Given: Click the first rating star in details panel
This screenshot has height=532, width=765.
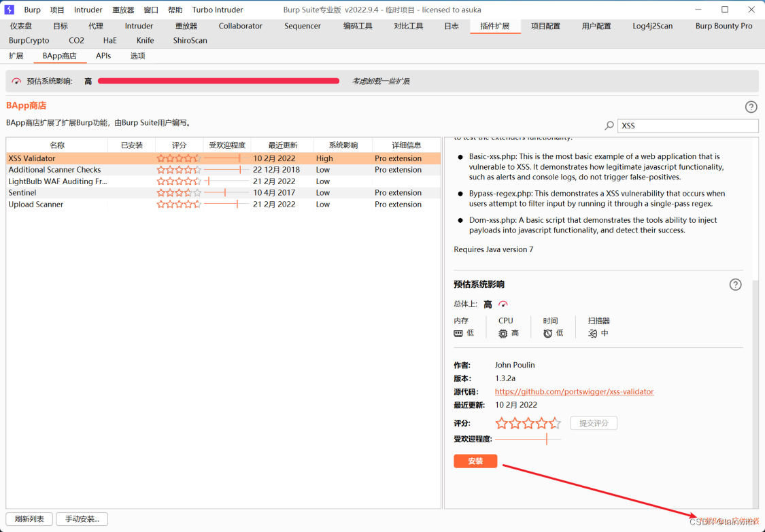Looking at the screenshot, I should (x=502, y=423).
